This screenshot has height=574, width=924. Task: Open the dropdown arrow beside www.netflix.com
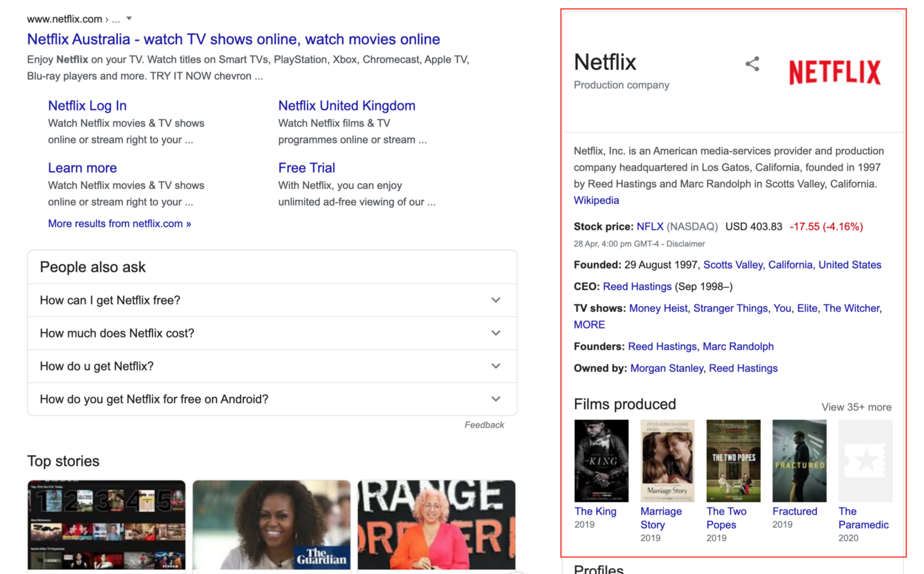(129, 18)
